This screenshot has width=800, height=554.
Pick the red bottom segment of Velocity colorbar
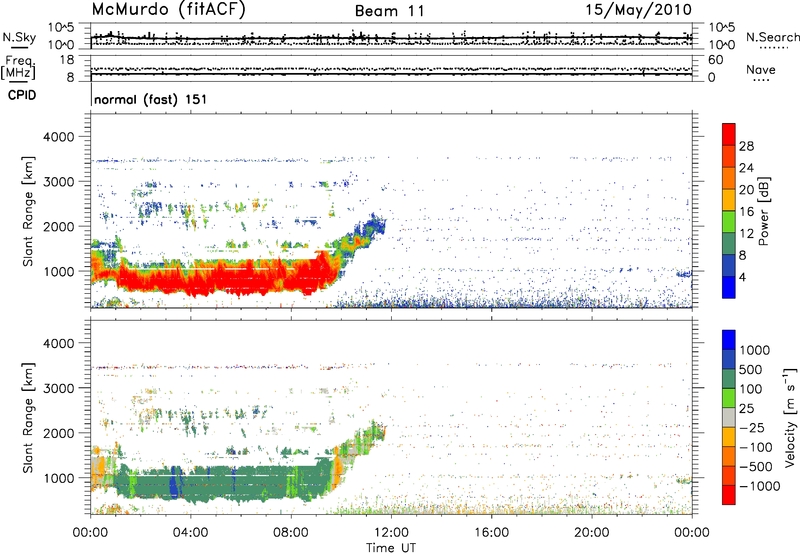[x=729, y=495]
